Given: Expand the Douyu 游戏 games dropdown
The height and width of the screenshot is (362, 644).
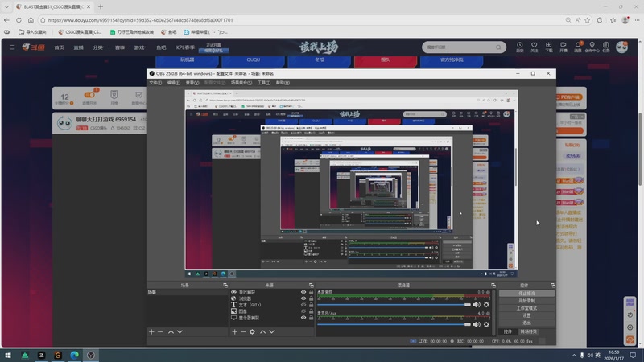Looking at the screenshot, I should coord(139,47).
